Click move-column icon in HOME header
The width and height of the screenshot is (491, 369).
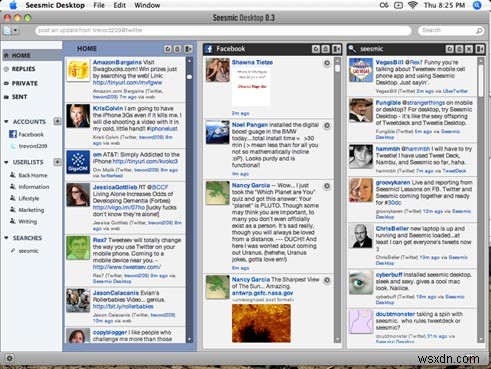[x=188, y=49]
